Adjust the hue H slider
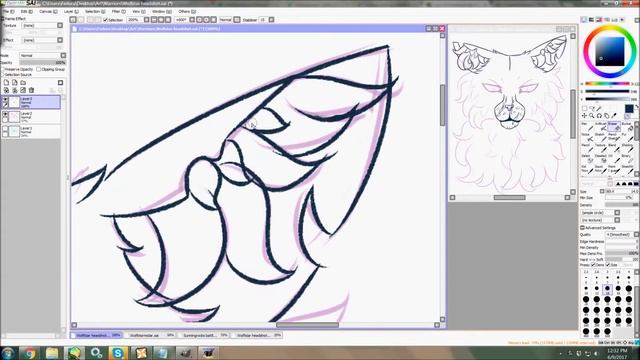 pos(607,84)
